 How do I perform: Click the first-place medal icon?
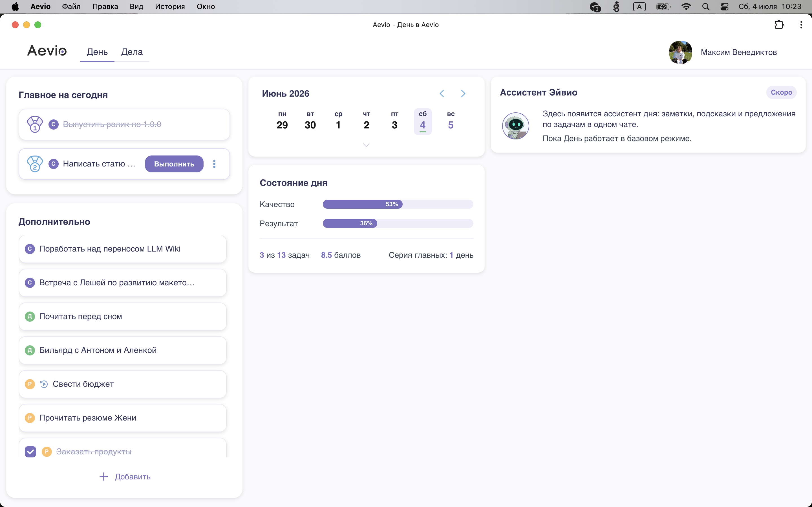click(x=35, y=124)
